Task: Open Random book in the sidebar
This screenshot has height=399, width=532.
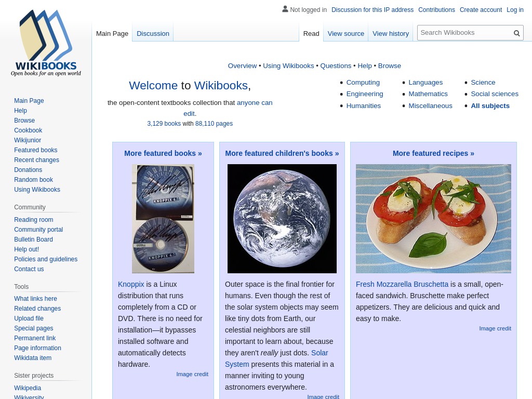Action: click(34, 179)
